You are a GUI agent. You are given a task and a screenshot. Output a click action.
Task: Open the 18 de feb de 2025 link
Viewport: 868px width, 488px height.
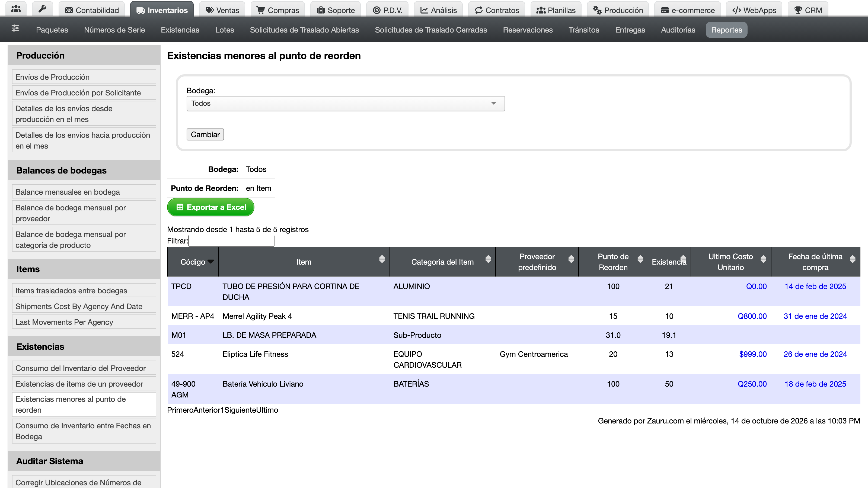(815, 384)
